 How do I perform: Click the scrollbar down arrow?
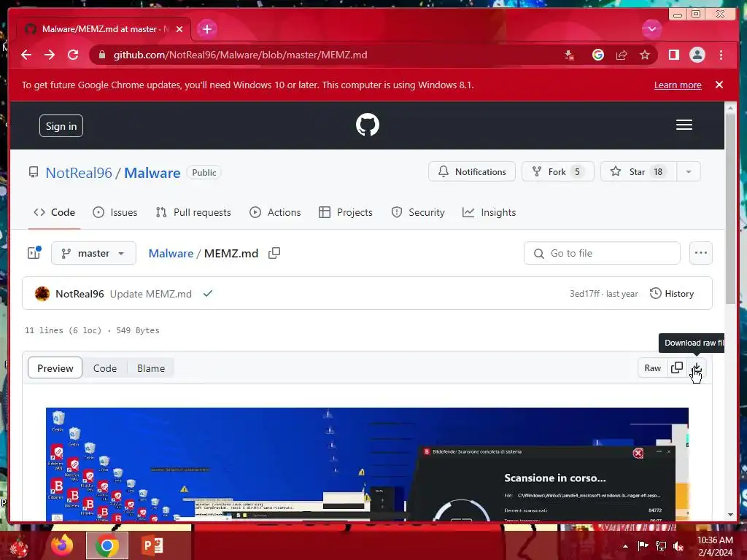[x=730, y=515]
